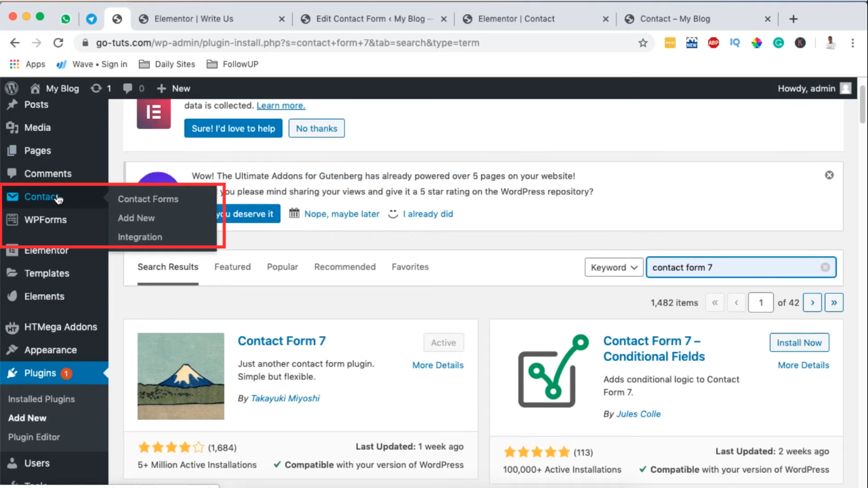The height and width of the screenshot is (488, 868).
Task: Click Install Now for Conditional Fields
Action: point(799,342)
